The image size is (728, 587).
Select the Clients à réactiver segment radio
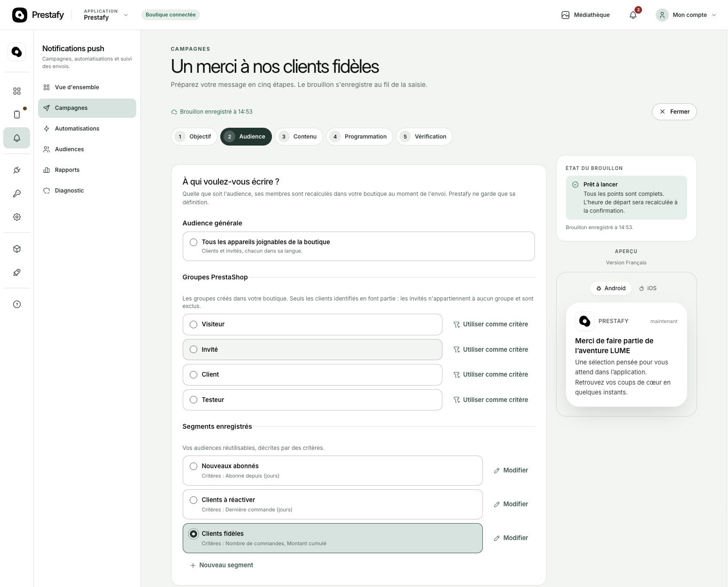[194, 500]
